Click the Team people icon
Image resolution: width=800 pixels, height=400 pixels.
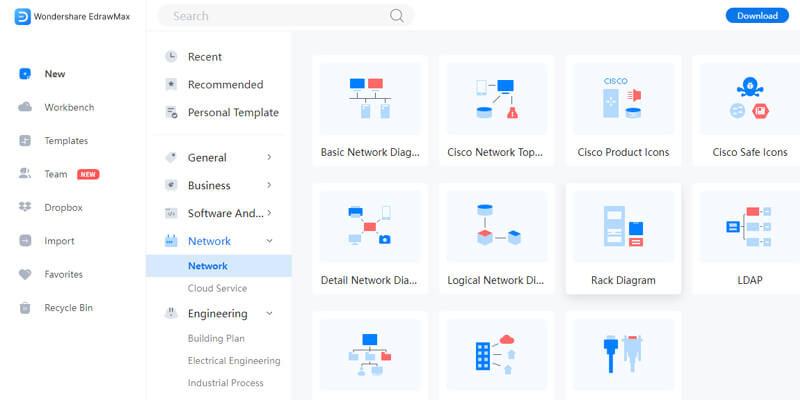click(x=25, y=174)
